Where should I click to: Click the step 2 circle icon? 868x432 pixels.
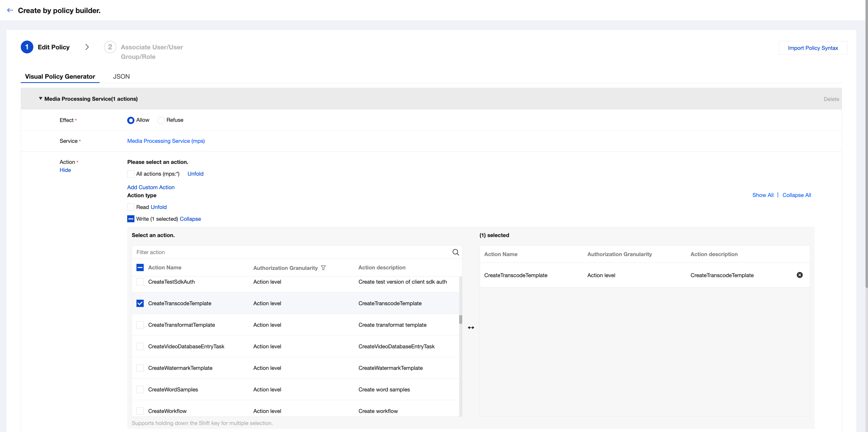pos(110,47)
